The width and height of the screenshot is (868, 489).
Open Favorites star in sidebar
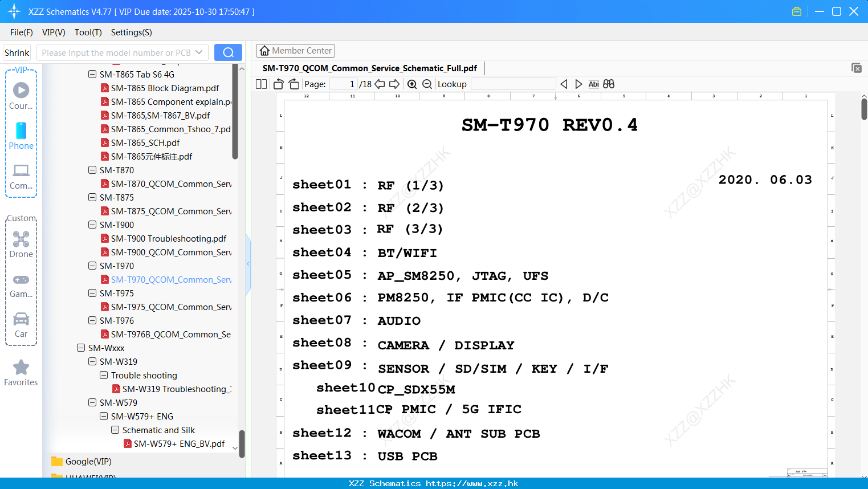[x=21, y=373]
